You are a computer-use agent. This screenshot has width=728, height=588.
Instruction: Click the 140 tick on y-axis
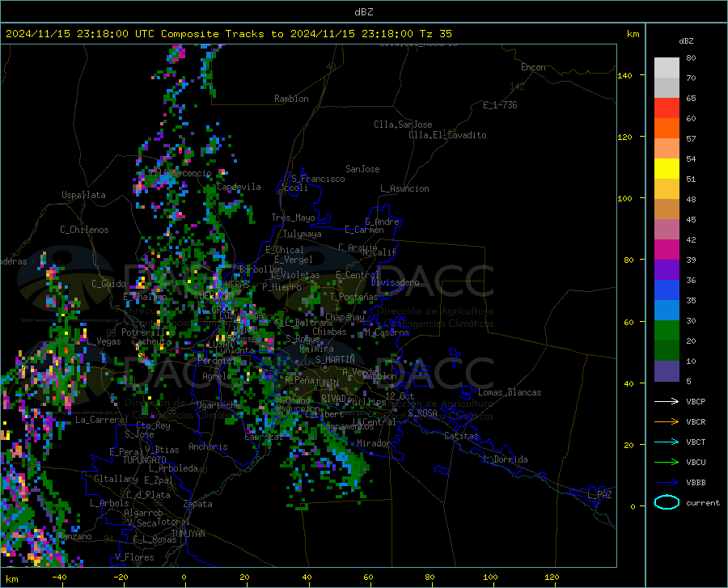pos(625,76)
